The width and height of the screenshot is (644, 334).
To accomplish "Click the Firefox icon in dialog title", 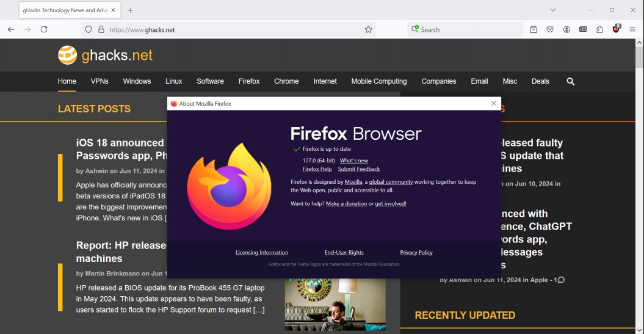I will [x=174, y=104].
